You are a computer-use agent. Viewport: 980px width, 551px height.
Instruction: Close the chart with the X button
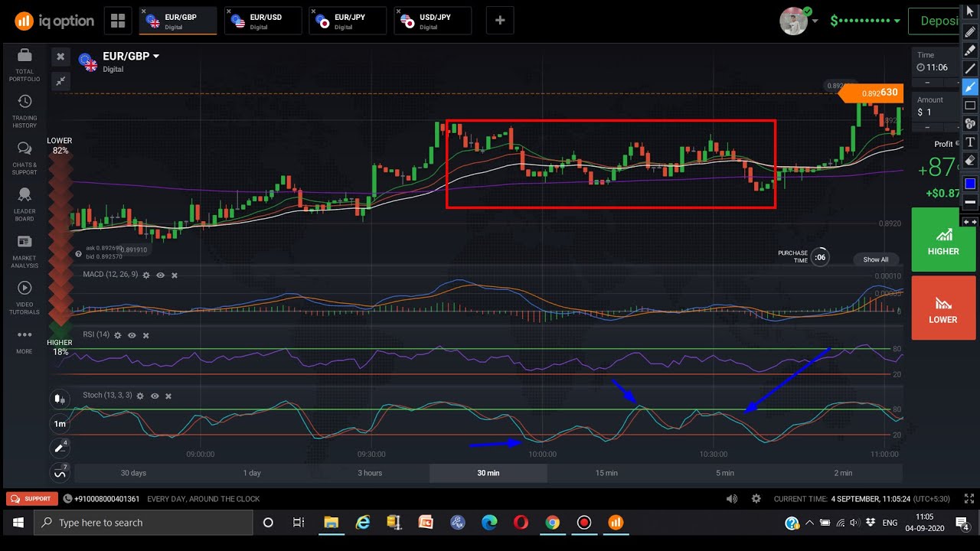pos(60,57)
